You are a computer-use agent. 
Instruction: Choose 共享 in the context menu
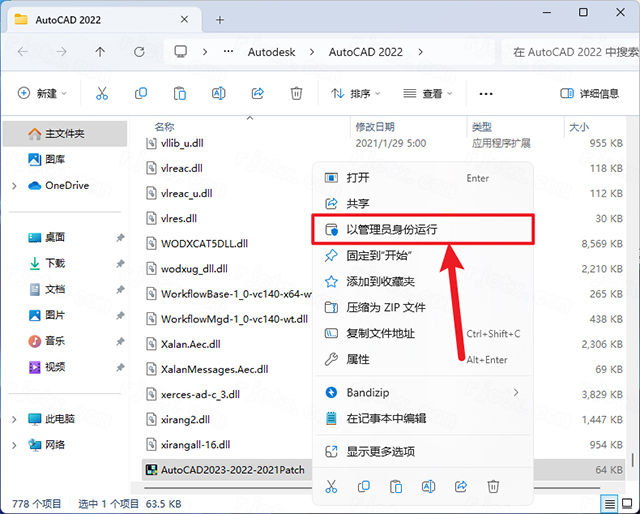423,204
